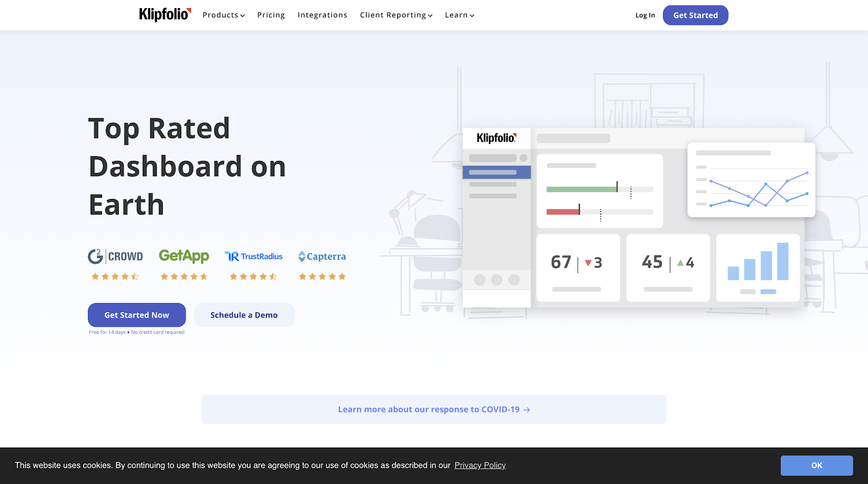This screenshot has width=868, height=484.
Task: Go to Integrations in the nav
Action: (322, 15)
